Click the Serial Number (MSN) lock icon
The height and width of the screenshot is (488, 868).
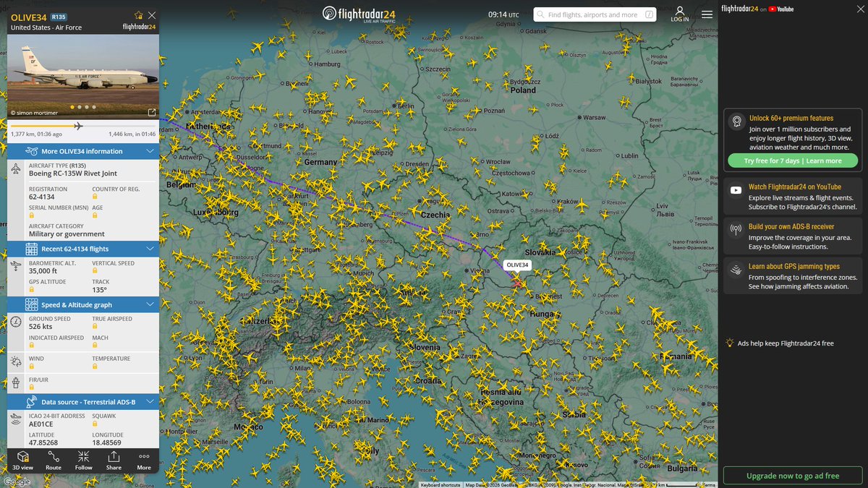coord(32,216)
